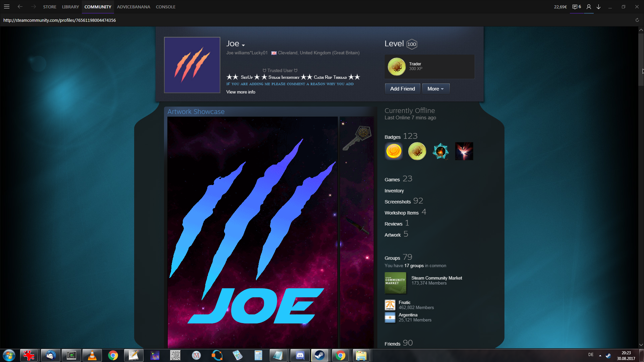Open the STORE tab

(x=50, y=7)
